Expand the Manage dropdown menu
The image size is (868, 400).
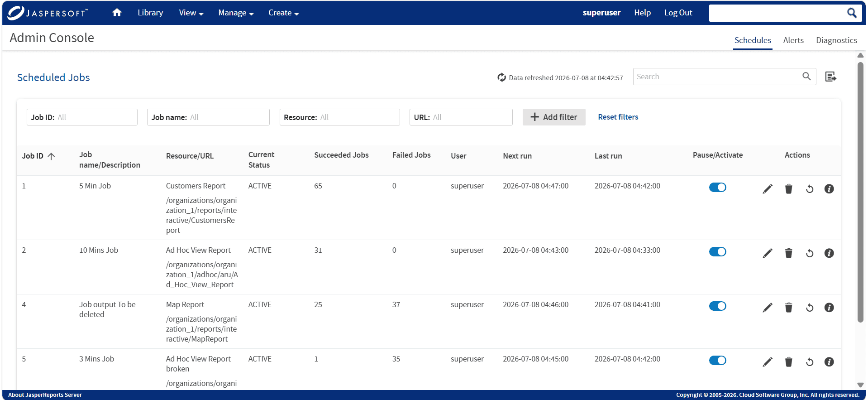click(x=236, y=13)
